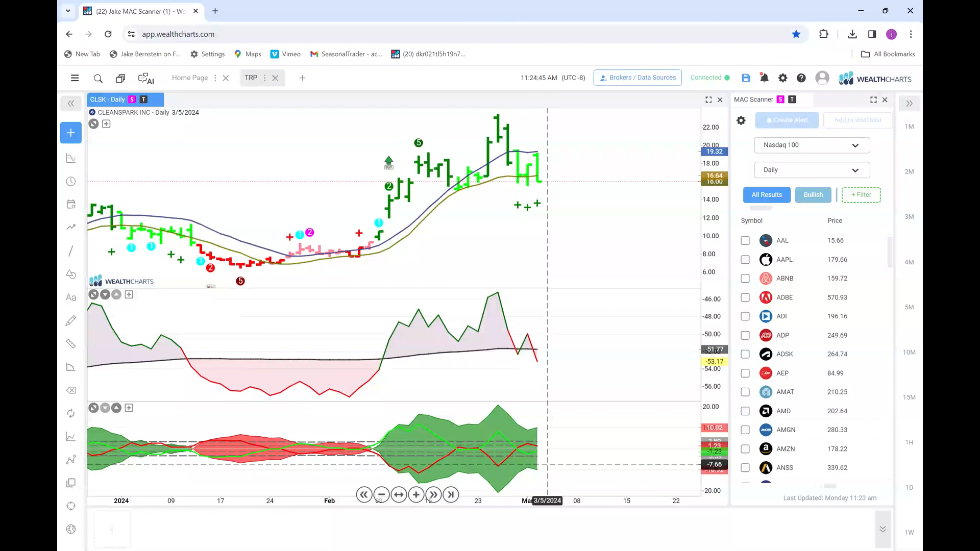Select the 1M timeframe sidebar item
Screen dimensions: 980x551
tap(909, 127)
